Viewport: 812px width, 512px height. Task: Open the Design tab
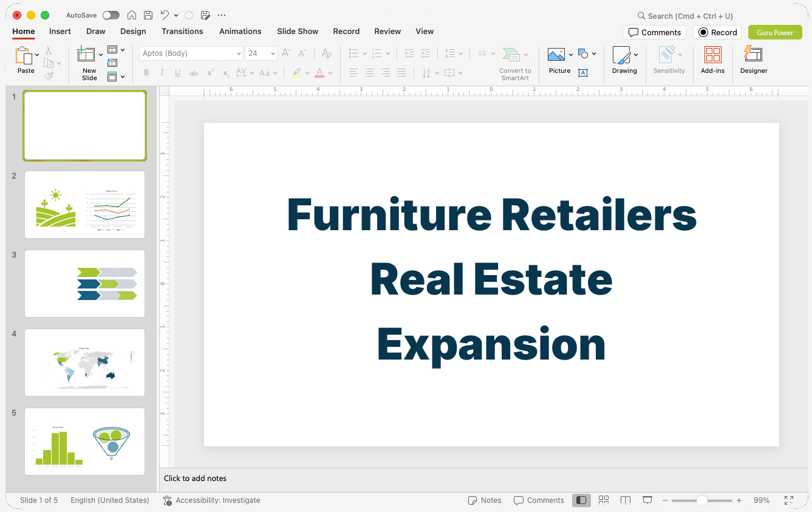(x=133, y=31)
